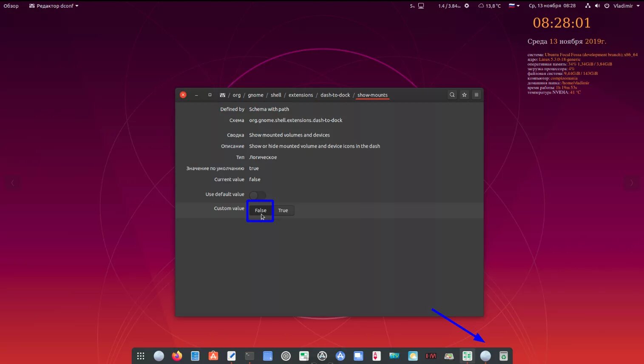Jump to the shell path segment
The height and width of the screenshot is (364, 644).
point(276,95)
